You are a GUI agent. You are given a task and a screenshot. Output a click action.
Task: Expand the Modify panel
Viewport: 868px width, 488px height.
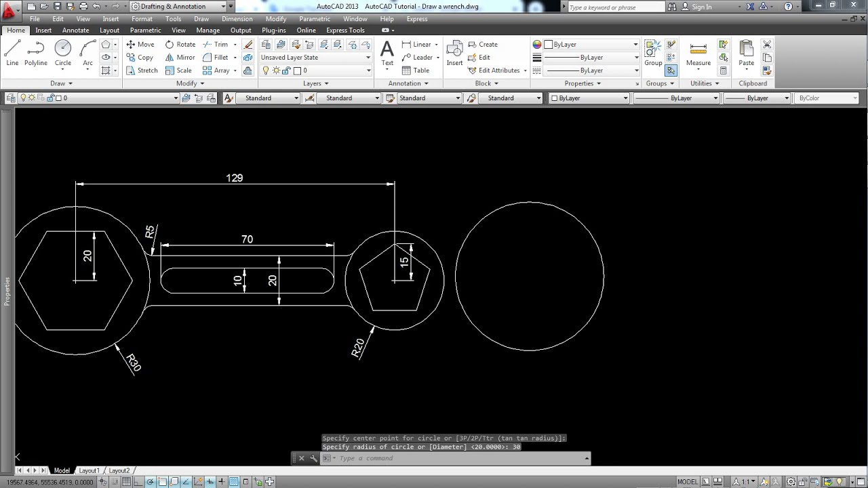click(x=190, y=83)
